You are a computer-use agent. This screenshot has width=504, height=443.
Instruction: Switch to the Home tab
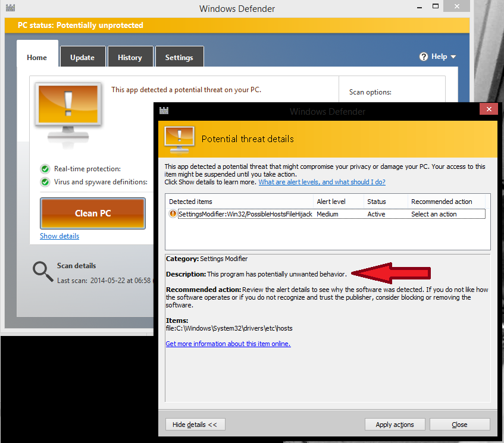[37, 54]
